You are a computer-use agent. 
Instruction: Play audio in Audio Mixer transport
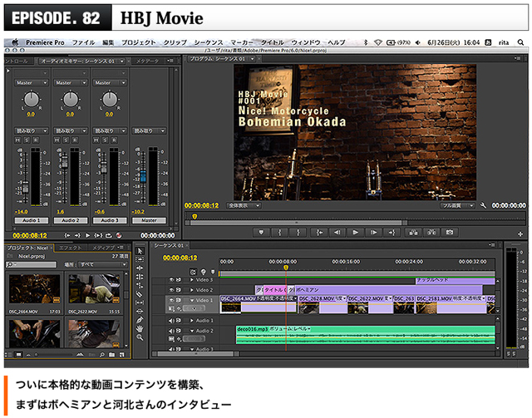(x=88, y=235)
